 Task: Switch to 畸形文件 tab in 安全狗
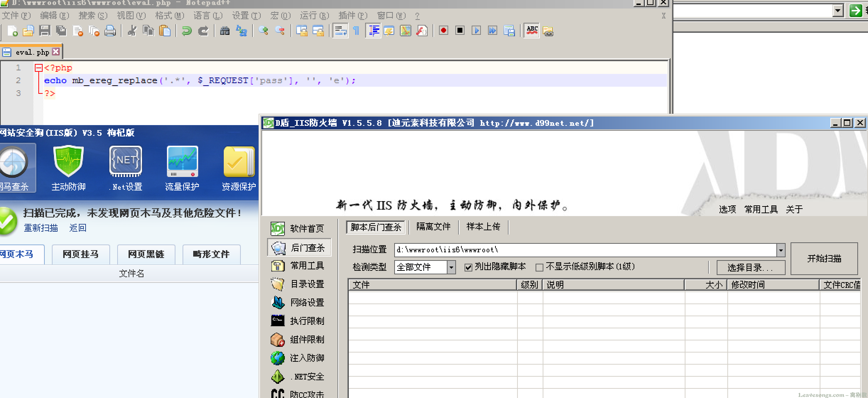pyautogui.click(x=211, y=254)
